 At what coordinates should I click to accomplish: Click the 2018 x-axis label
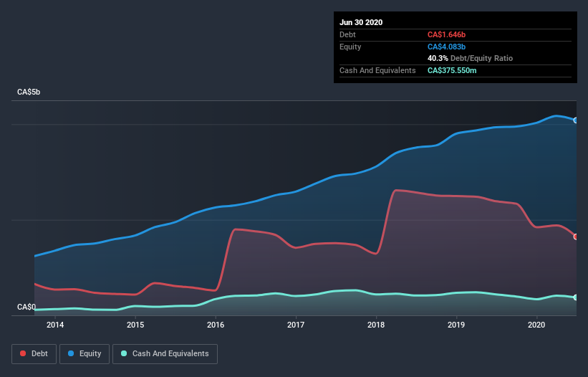click(x=376, y=325)
